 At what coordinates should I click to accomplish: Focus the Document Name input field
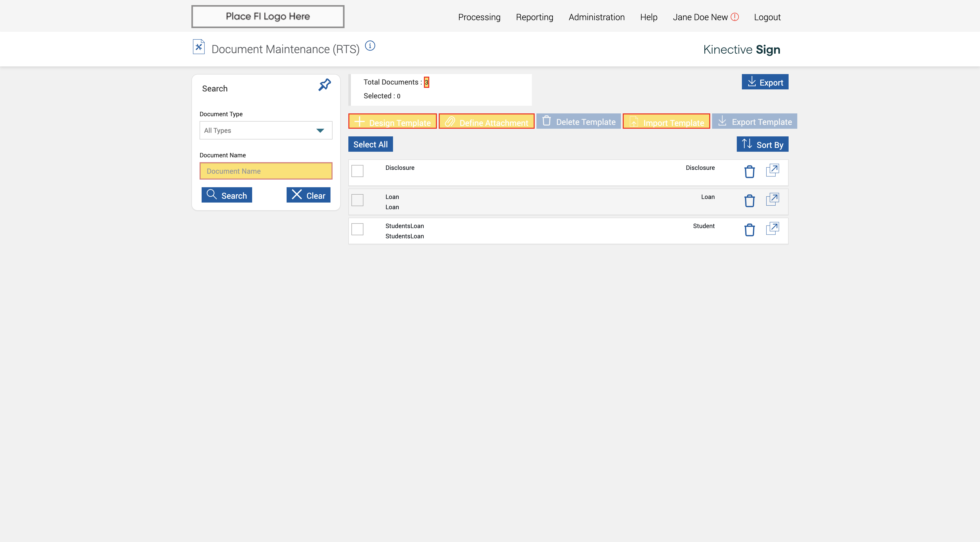[265, 171]
